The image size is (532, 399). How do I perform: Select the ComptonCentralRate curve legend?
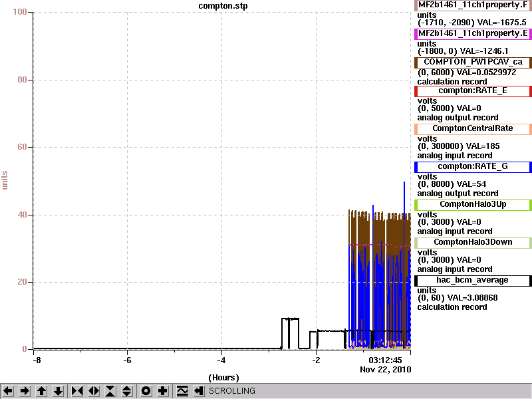(x=473, y=129)
